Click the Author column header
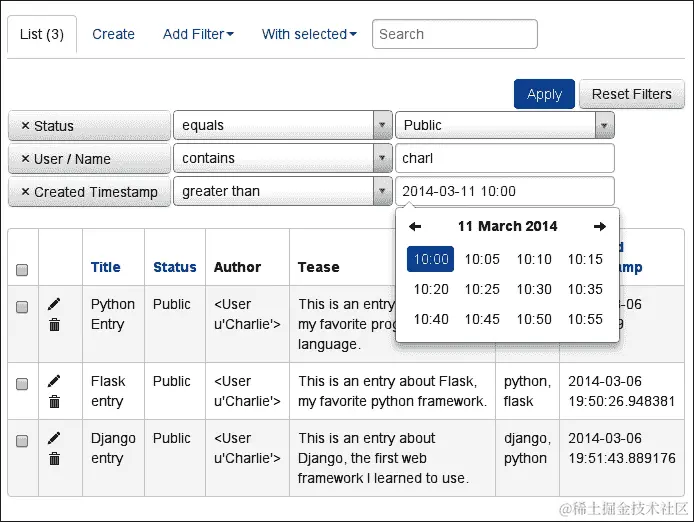The width and height of the screenshot is (694, 522). [237, 267]
